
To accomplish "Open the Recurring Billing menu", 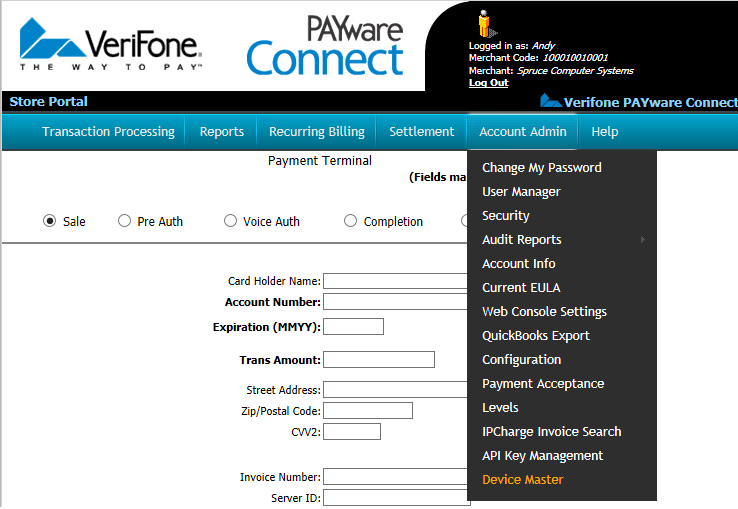I will click(317, 131).
